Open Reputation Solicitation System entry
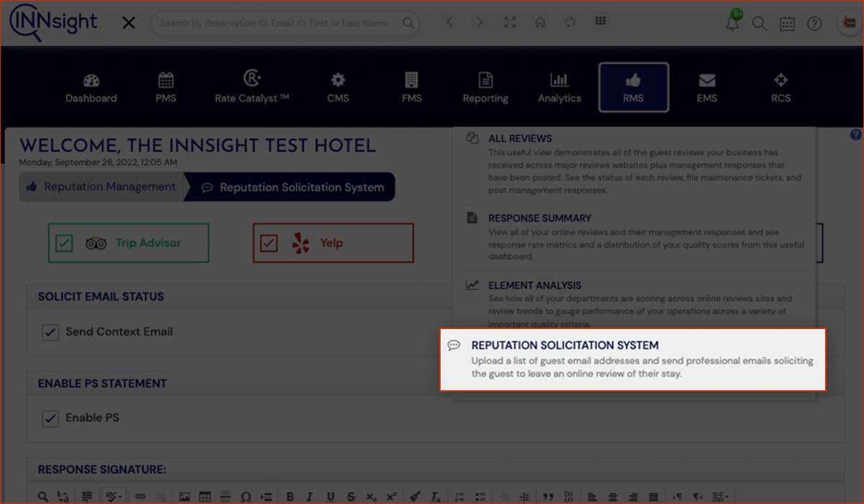Image resolution: width=864 pixels, height=504 pixels. [x=633, y=360]
